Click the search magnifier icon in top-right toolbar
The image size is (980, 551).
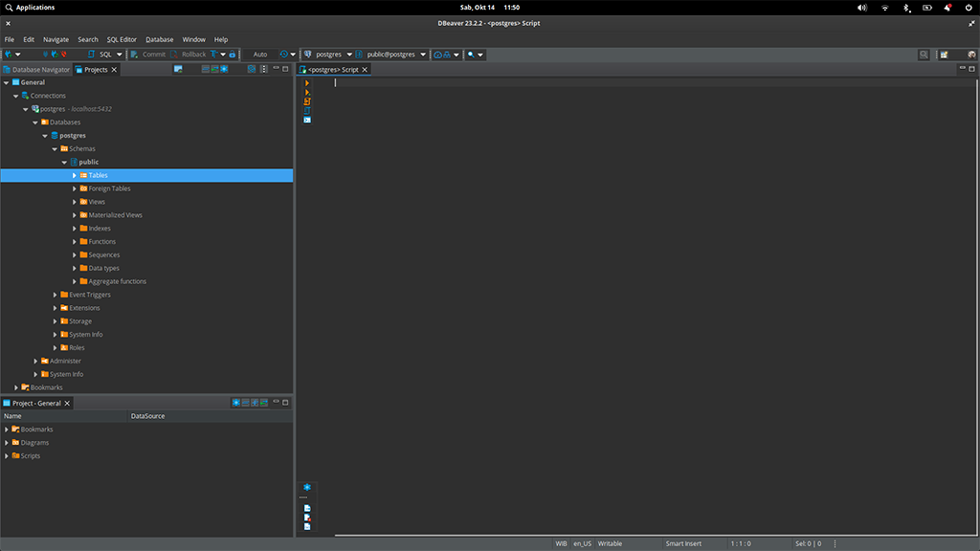point(924,55)
